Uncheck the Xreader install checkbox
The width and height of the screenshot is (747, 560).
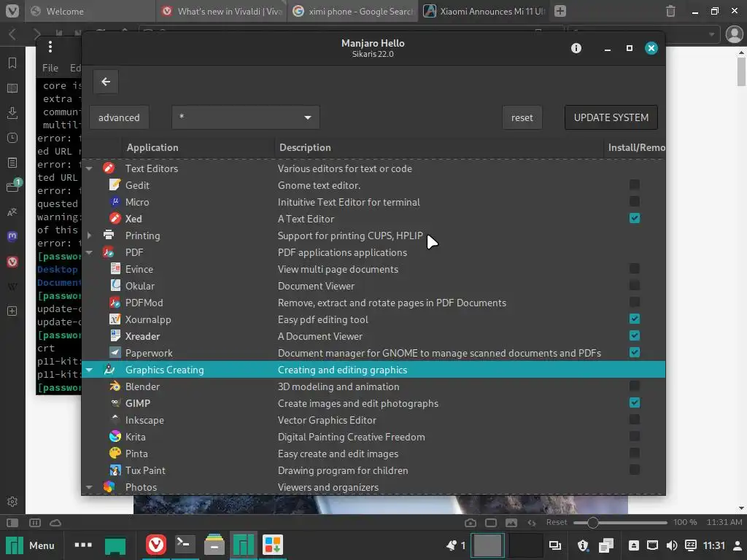(634, 335)
